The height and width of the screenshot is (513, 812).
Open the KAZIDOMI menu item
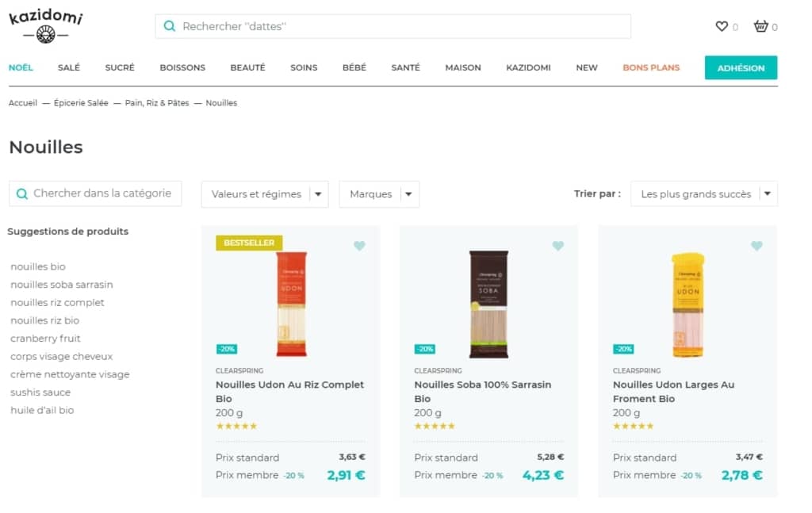click(x=528, y=67)
